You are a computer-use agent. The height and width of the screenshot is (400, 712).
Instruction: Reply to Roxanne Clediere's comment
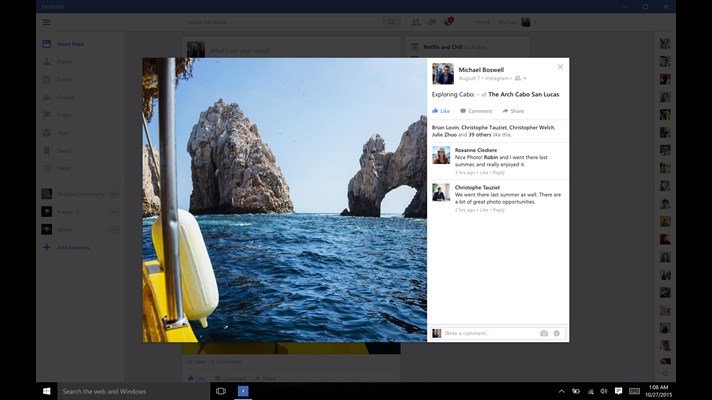tap(499, 173)
